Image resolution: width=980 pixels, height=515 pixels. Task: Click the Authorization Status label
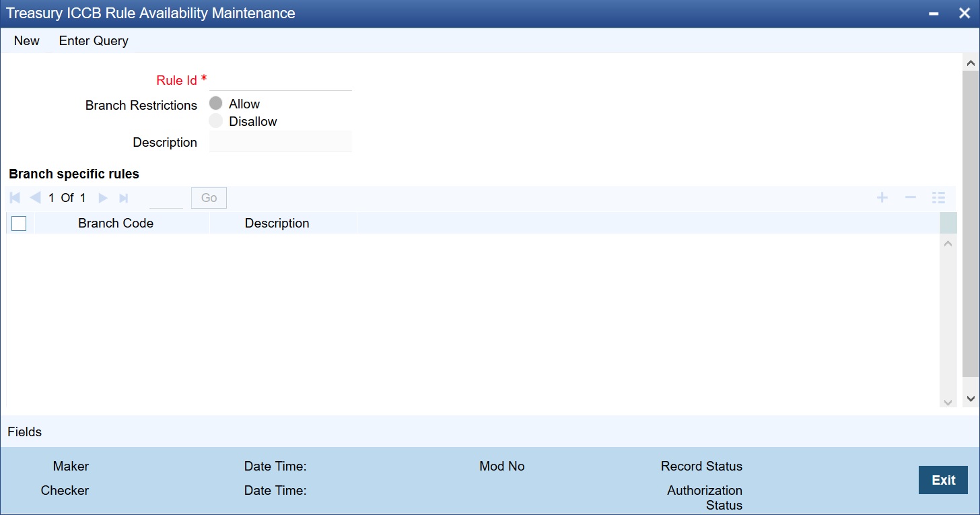coord(705,498)
